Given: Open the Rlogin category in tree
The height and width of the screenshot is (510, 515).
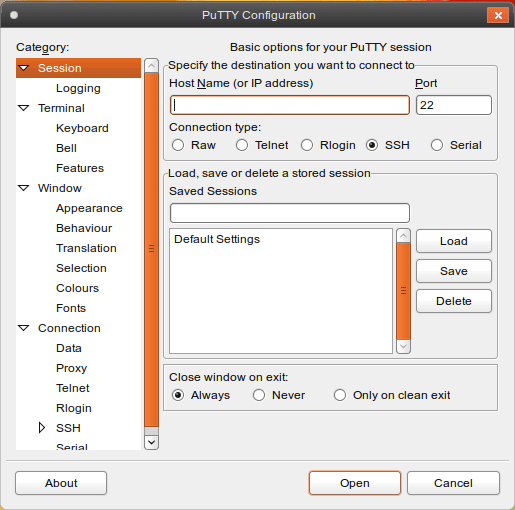Looking at the screenshot, I should coord(74,408).
